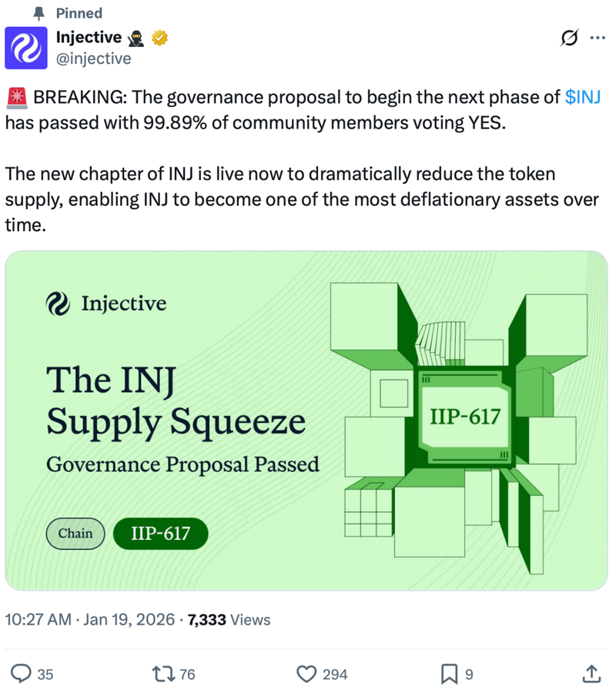Open the $INJ cashtag link
616x697 pixels.
583,98
